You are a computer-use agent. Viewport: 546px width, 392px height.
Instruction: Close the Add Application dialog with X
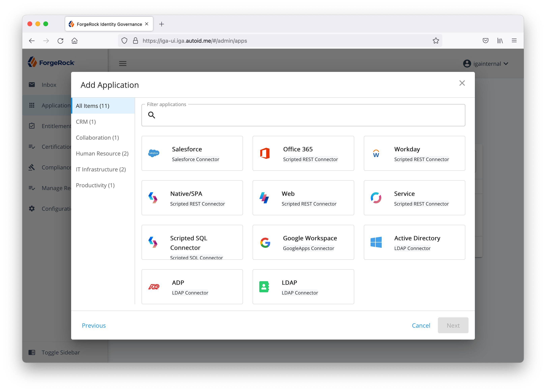(x=462, y=83)
